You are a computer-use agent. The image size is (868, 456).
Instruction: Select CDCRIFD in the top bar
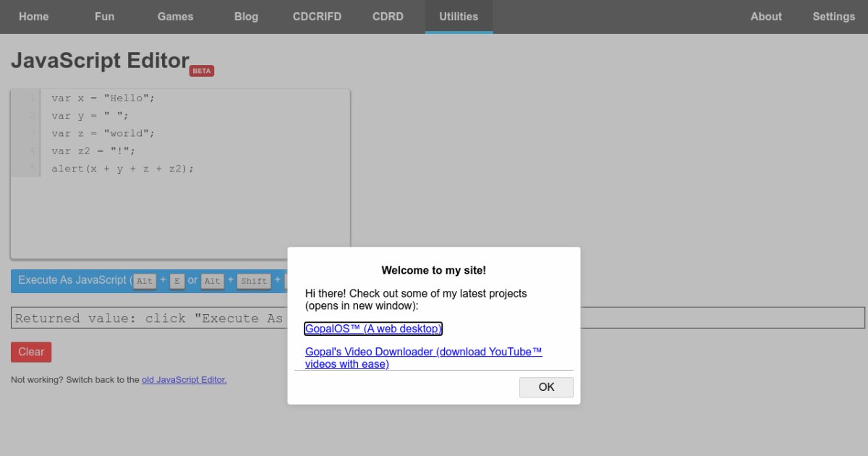tap(317, 17)
